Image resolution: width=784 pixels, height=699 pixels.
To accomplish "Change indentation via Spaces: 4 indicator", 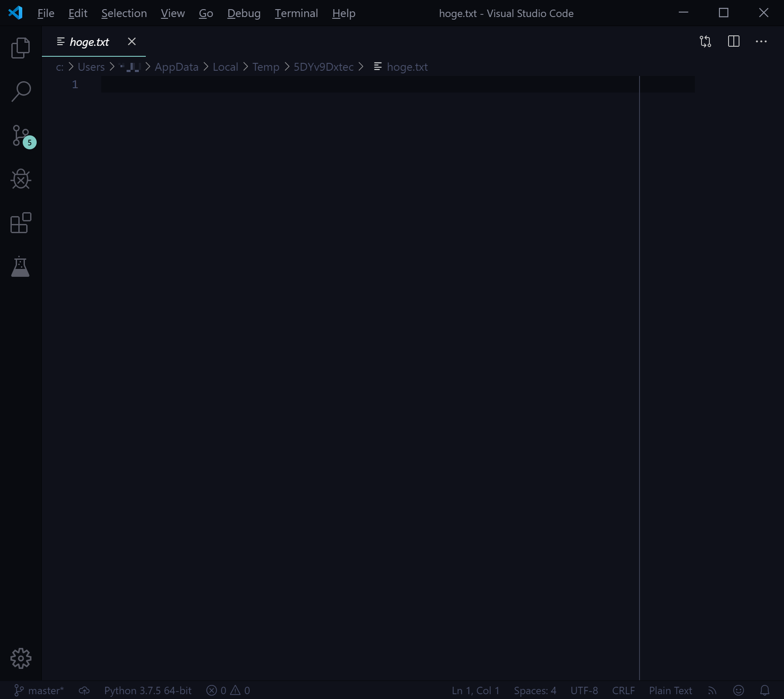I will click(535, 690).
